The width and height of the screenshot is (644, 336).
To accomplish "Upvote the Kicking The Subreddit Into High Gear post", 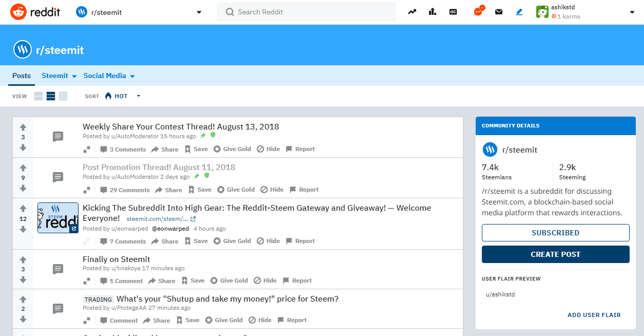I will [23, 209].
